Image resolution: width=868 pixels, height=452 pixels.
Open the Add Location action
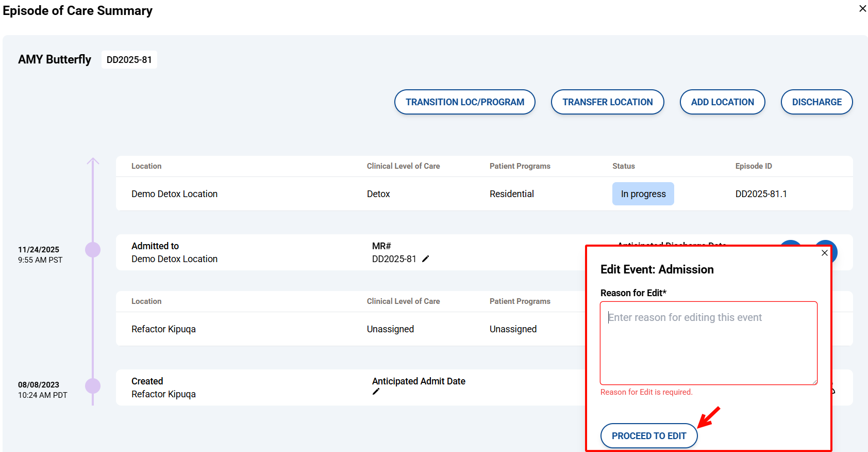(x=722, y=102)
